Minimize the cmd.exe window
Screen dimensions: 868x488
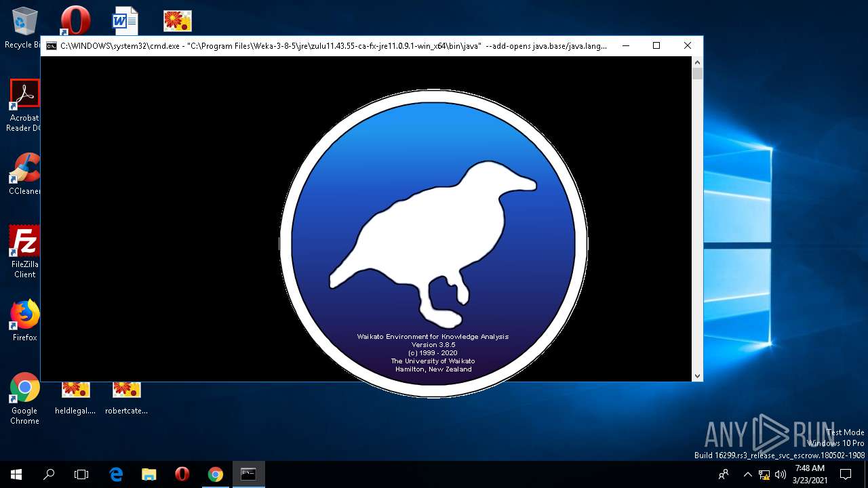tap(625, 45)
